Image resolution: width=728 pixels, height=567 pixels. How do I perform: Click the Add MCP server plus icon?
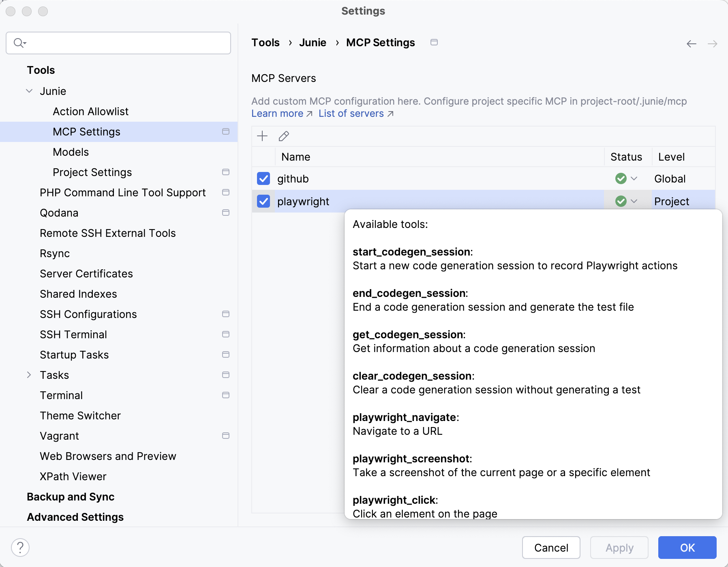(x=262, y=136)
